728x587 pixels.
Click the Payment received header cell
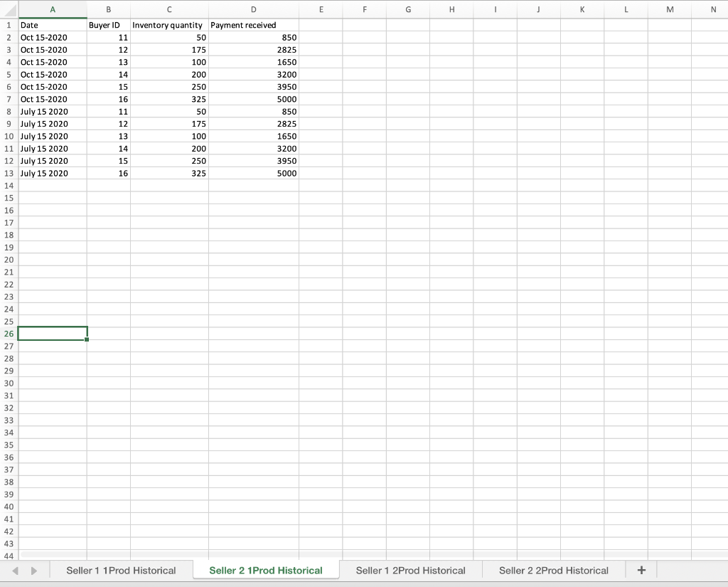[x=253, y=25]
